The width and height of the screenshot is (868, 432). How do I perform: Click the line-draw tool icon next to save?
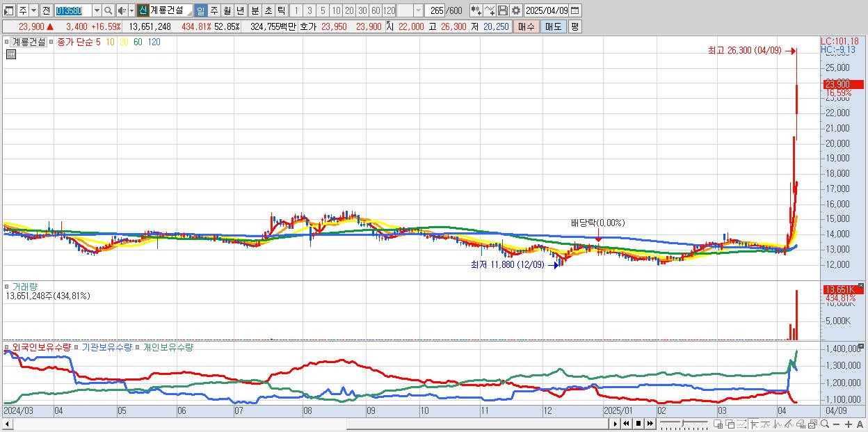[x=490, y=10]
